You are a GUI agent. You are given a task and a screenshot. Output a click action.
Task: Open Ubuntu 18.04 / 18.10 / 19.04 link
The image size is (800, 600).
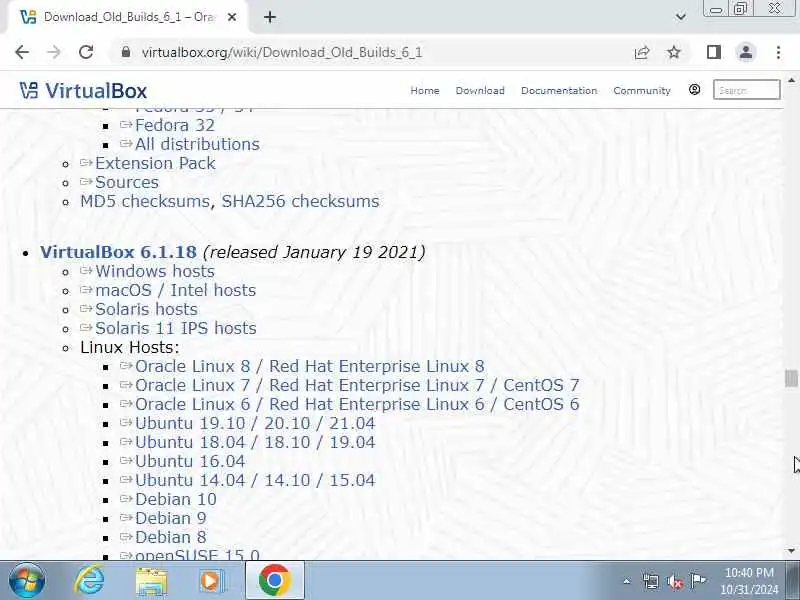[x=255, y=442]
